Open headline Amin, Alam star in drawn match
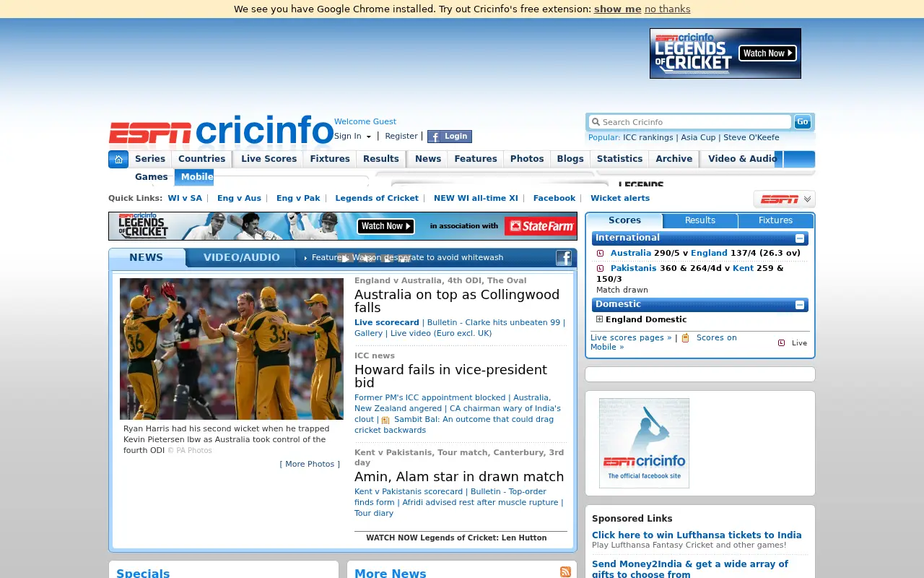 coord(459,477)
